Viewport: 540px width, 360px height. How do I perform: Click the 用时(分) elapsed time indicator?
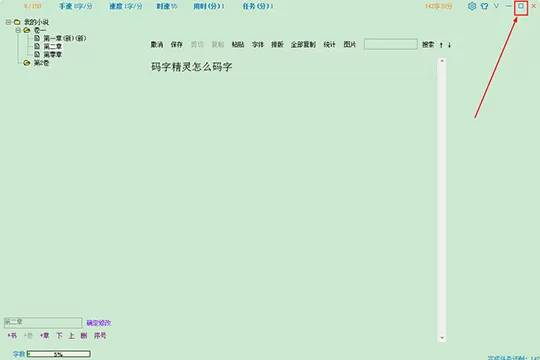pos(209,6)
